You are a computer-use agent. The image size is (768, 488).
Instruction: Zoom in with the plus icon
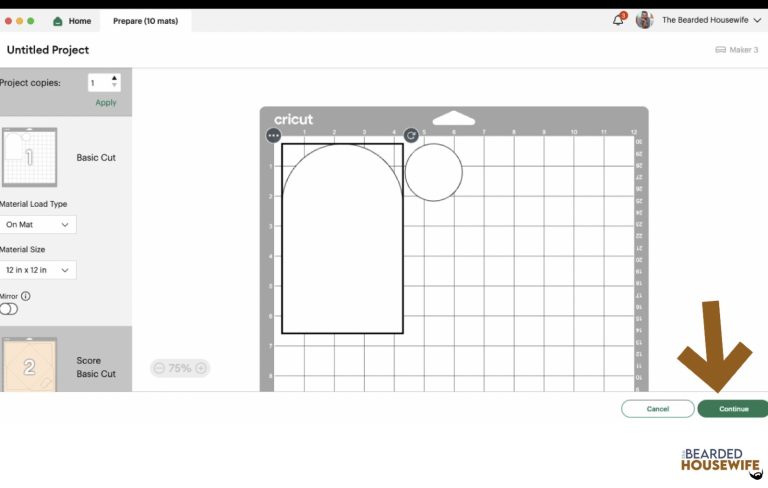201,368
